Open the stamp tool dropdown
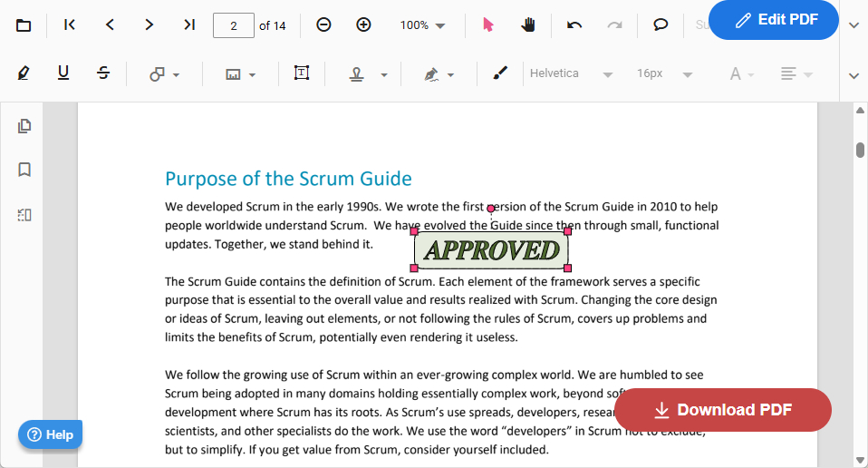This screenshot has width=868, height=468. coord(383,74)
